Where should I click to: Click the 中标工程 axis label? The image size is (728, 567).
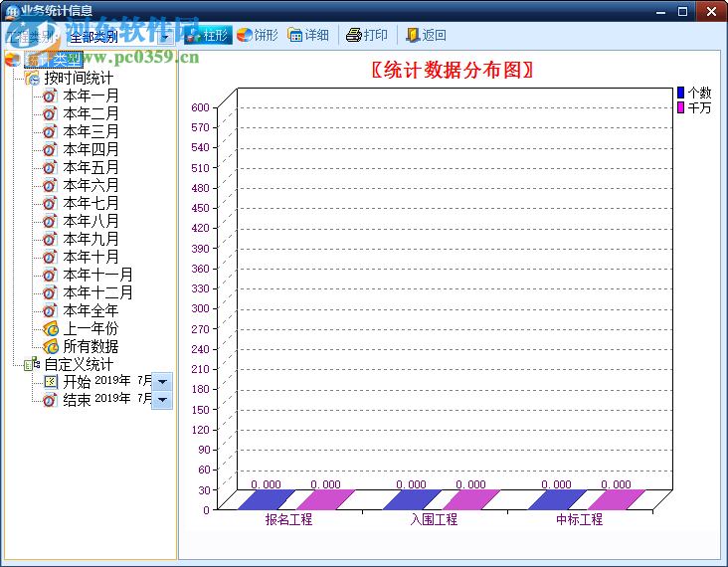pos(580,519)
